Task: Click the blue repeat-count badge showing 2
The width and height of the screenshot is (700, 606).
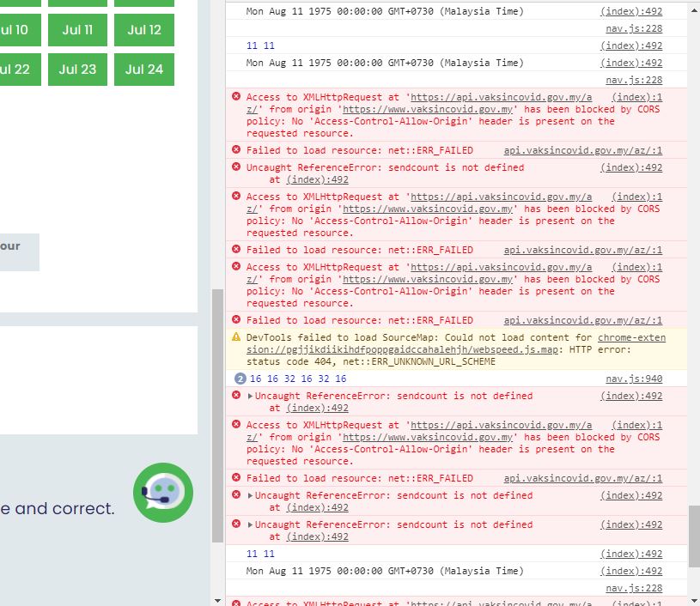Action: 240,379
